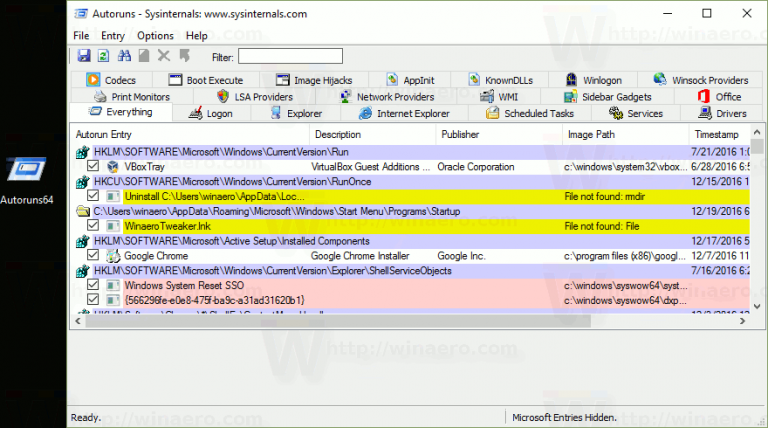768x428 pixels.
Task: Click registry icon beside HKCU RunOnce key
Action: (x=83, y=182)
